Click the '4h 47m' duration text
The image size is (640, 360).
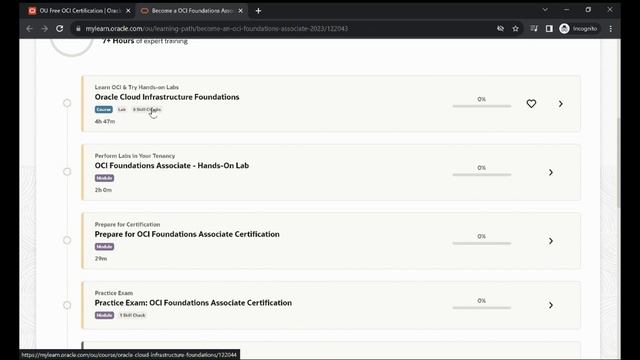pyautogui.click(x=105, y=121)
